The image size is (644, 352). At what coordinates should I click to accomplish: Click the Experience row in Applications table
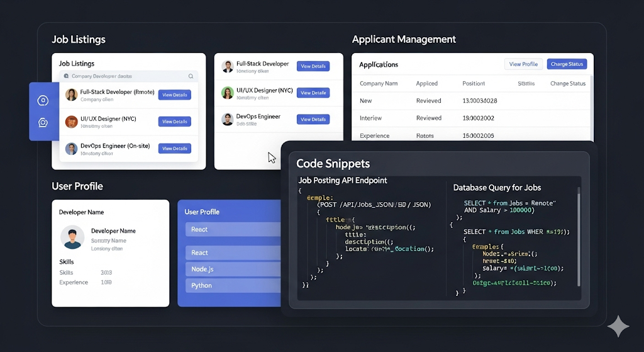pos(471,136)
